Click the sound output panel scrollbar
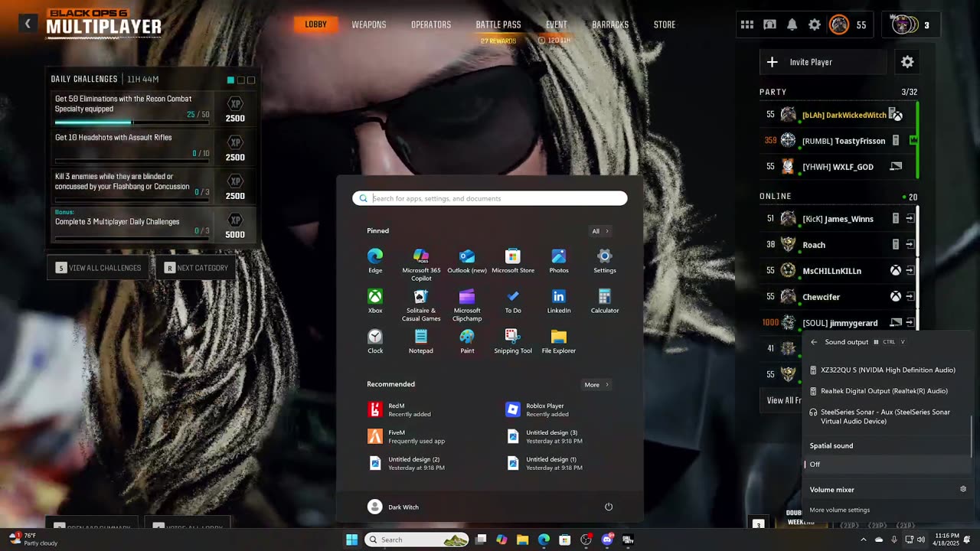Image resolution: width=980 pixels, height=551 pixels. coord(972,436)
